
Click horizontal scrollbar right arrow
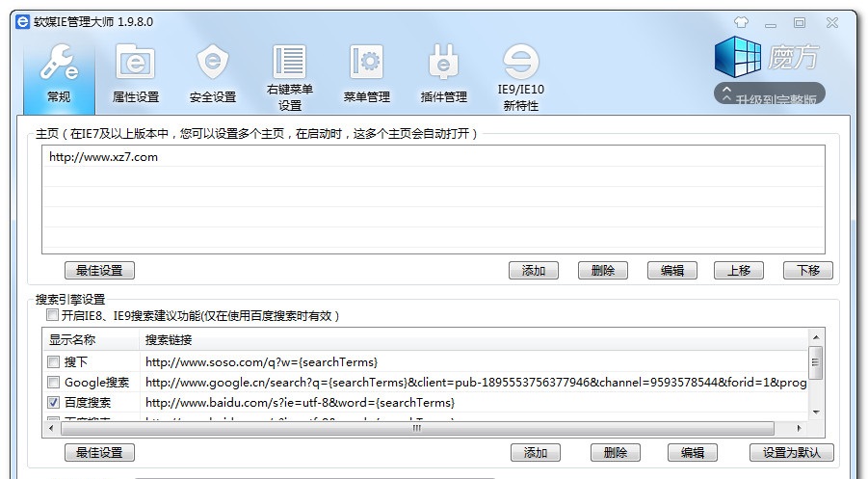pos(799,428)
